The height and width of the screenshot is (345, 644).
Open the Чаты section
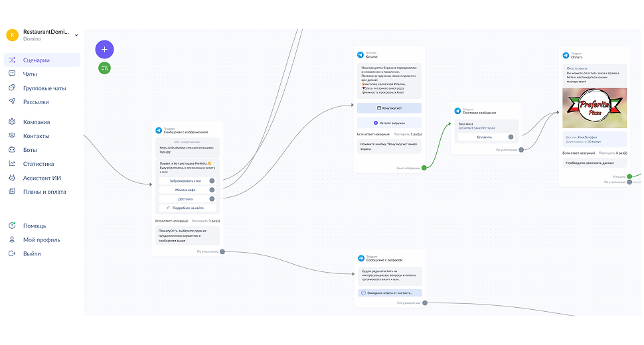point(30,74)
